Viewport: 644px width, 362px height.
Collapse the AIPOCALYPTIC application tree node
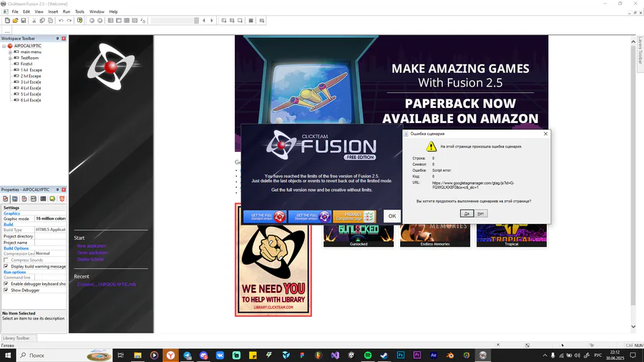4,46
